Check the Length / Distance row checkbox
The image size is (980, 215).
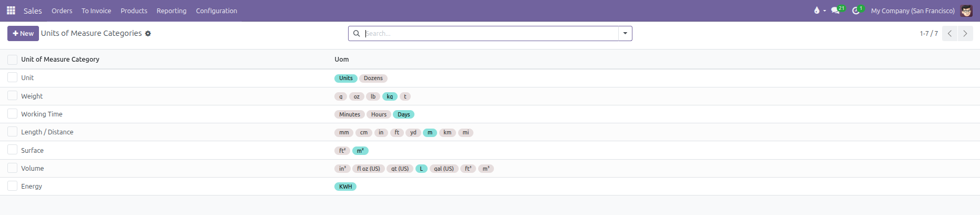coord(13,132)
